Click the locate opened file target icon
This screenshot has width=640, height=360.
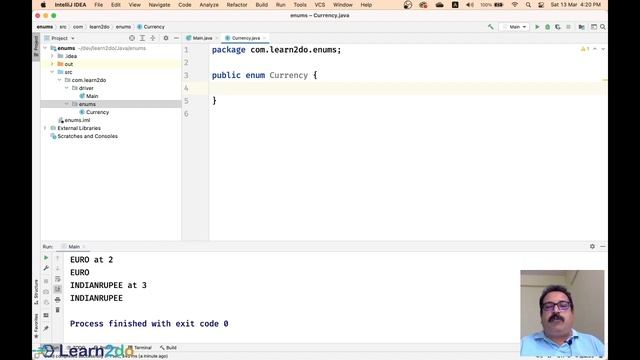[132, 38]
